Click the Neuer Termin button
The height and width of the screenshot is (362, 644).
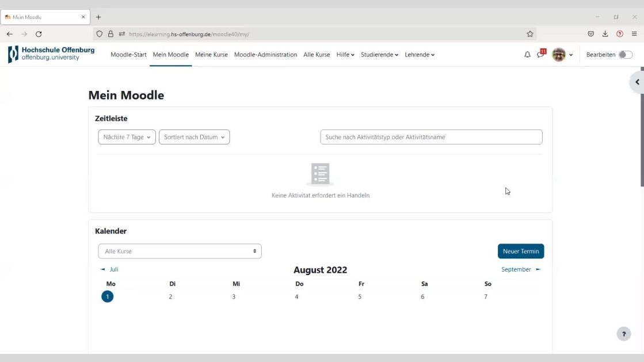tap(520, 252)
